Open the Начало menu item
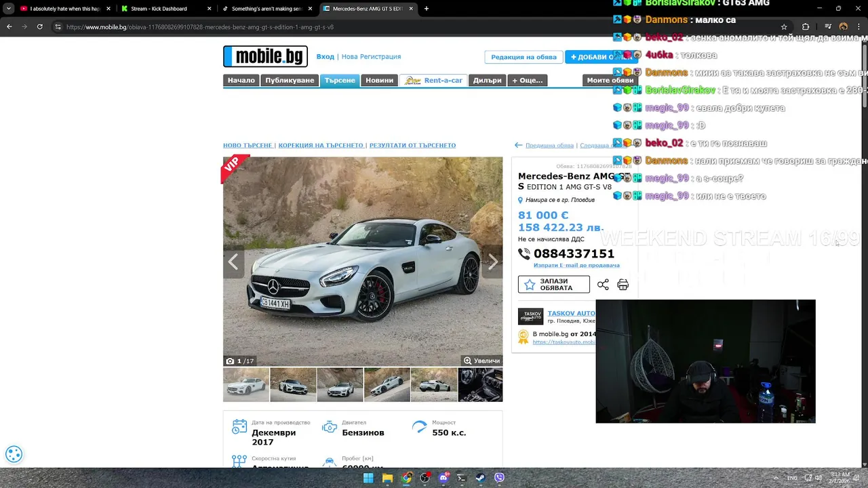Screen dimensions: 868x488 click(x=241, y=80)
